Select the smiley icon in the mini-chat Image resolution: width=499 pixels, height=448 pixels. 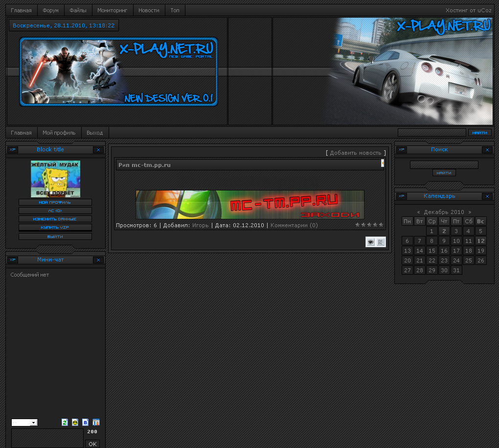click(x=75, y=422)
